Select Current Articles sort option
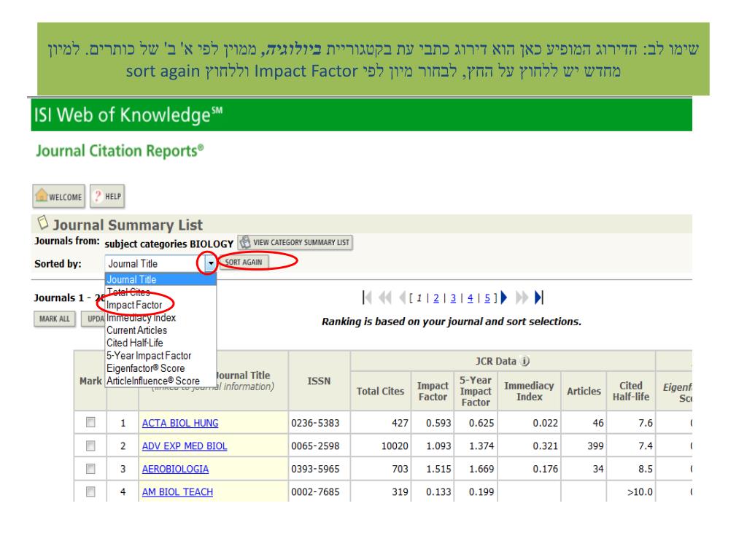 tap(160, 330)
